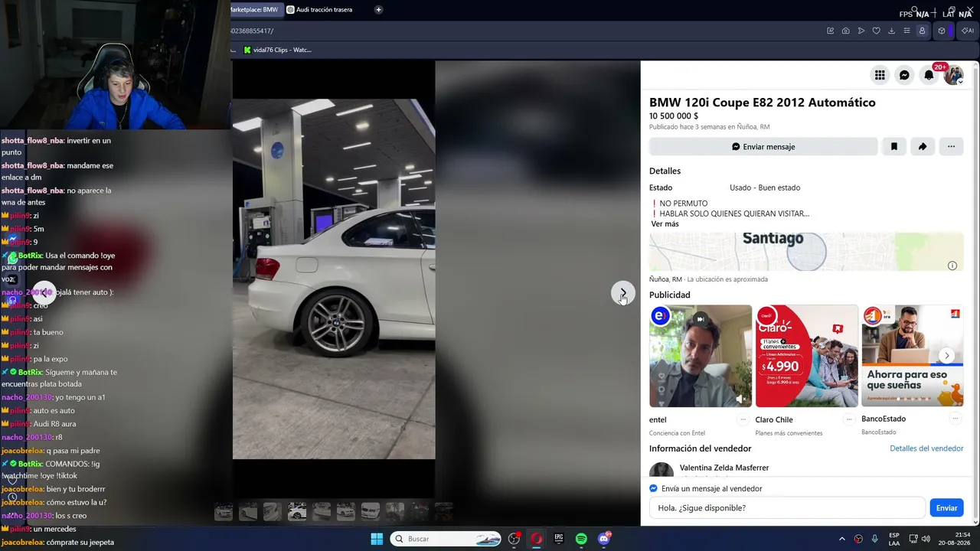Open Discord from the taskbar

point(603,539)
